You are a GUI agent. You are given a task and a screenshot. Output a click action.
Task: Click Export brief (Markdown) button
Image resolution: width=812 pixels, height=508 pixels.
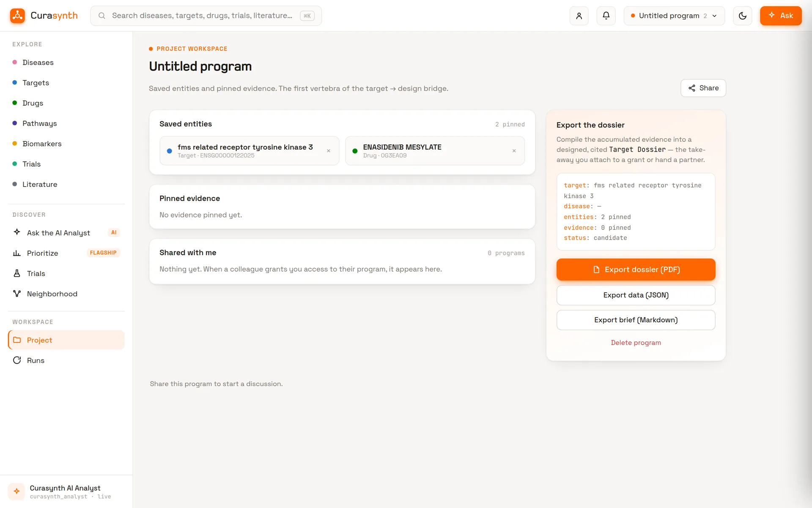click(x=636, y=320)
